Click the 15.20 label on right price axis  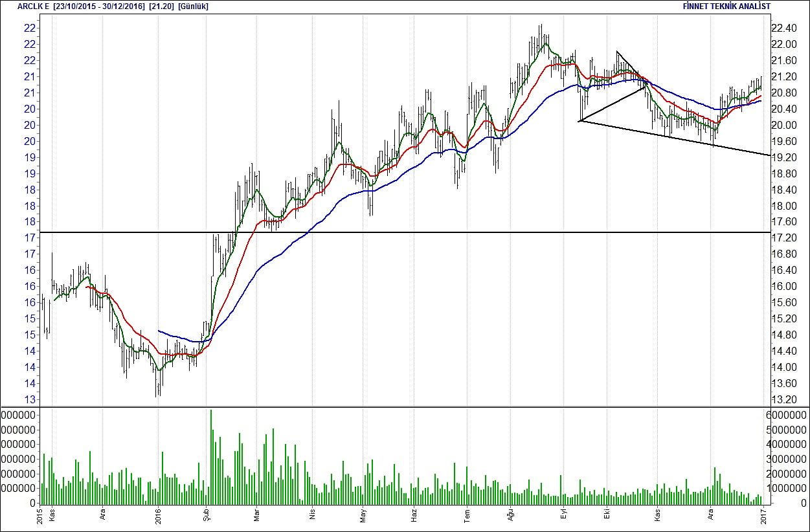pos(784,319)
